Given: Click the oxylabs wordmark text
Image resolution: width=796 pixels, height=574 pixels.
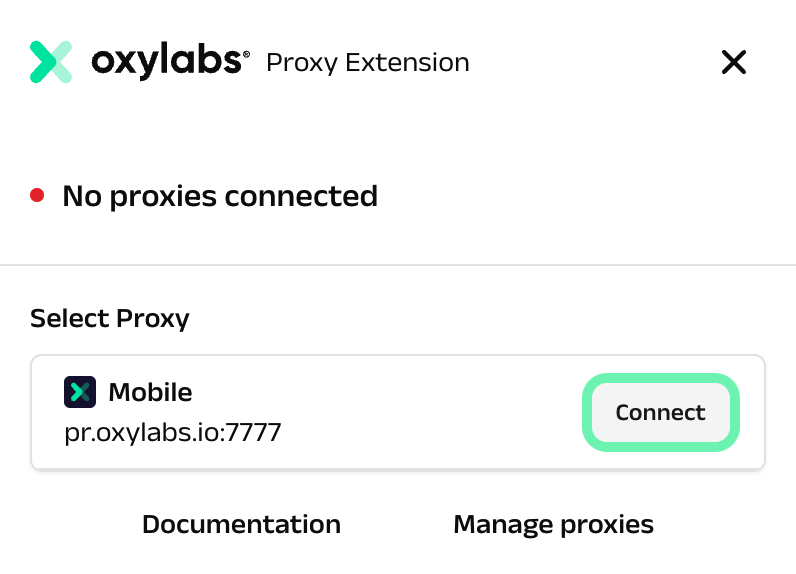Looking at the screenshot, I should (x=167, y=62).
